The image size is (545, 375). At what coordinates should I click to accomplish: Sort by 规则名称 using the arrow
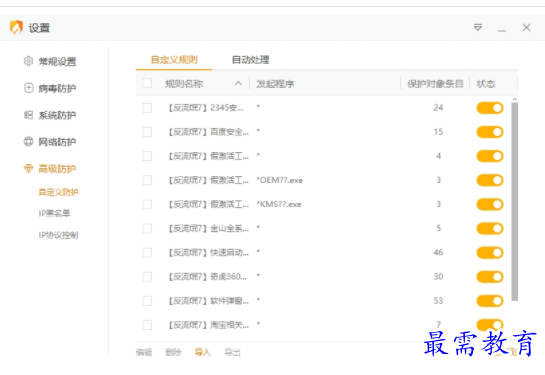coord(238,83)
